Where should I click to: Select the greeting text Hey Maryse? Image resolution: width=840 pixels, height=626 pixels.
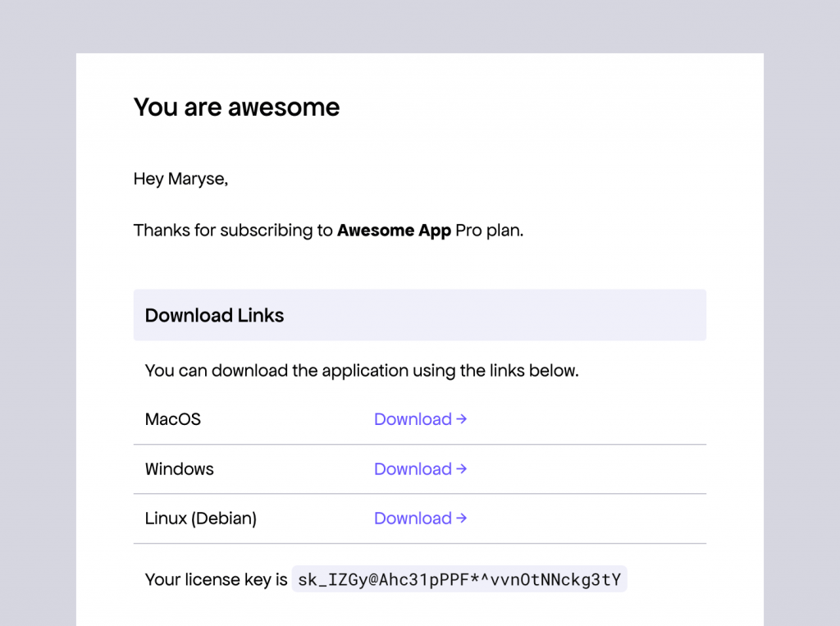[x=180, y=179]
